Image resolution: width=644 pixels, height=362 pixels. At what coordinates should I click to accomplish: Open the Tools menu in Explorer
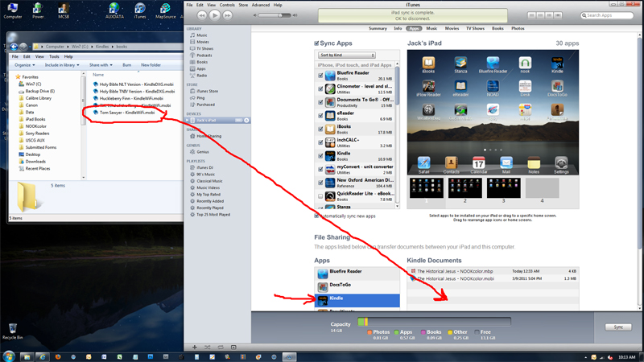[54, 56]
